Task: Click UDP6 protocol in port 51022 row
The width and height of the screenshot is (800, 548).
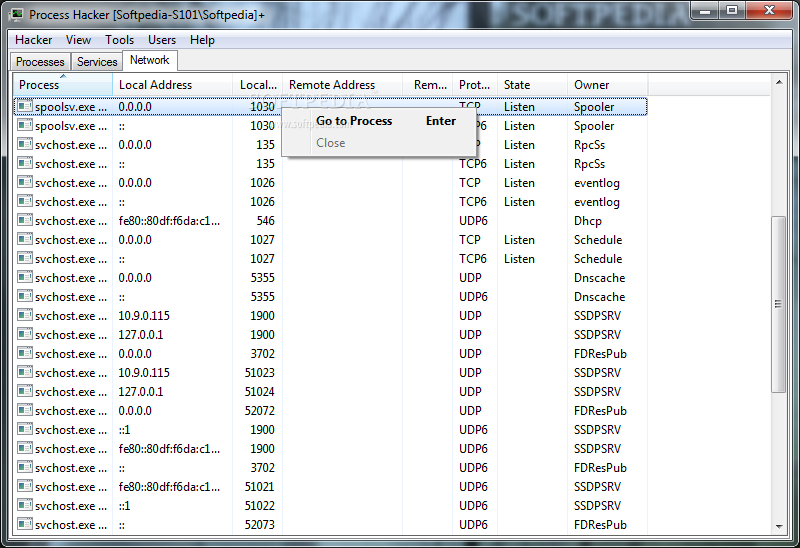Action: 473,506
